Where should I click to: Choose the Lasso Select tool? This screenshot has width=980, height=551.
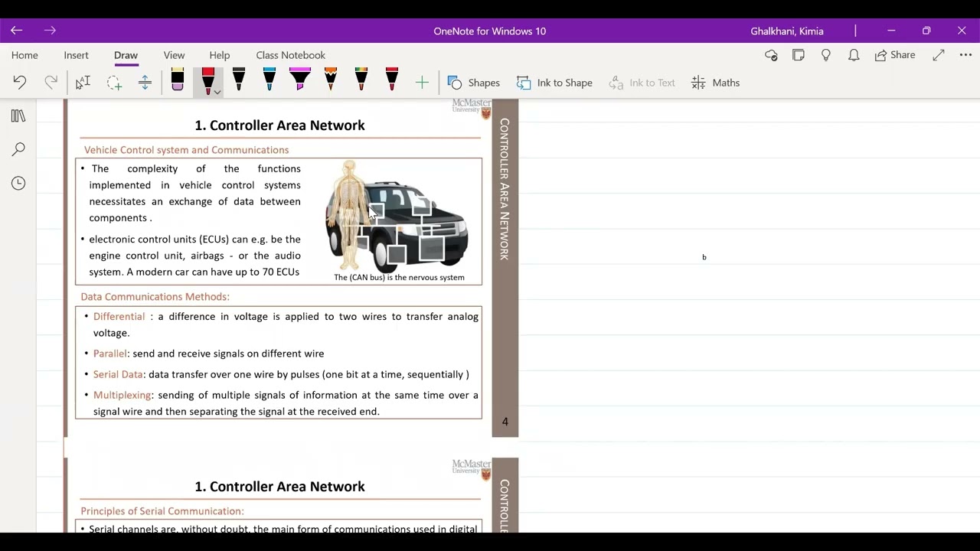(x=114, y=83)
